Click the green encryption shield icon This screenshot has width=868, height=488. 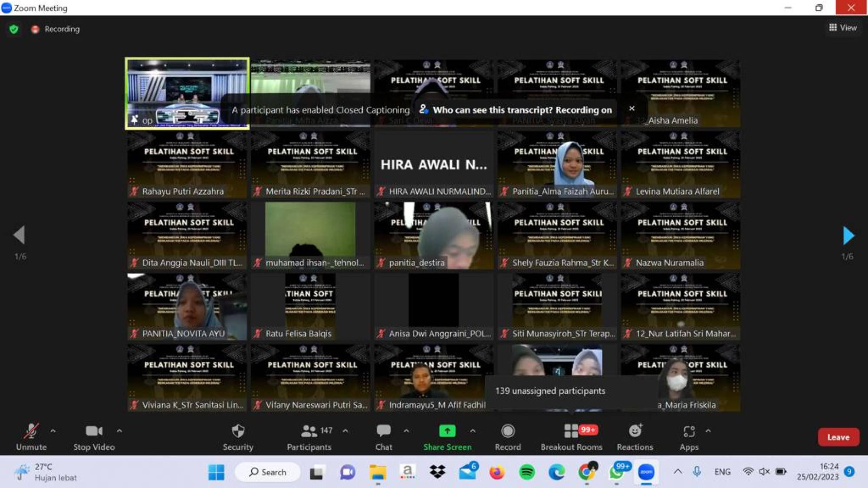14,29
